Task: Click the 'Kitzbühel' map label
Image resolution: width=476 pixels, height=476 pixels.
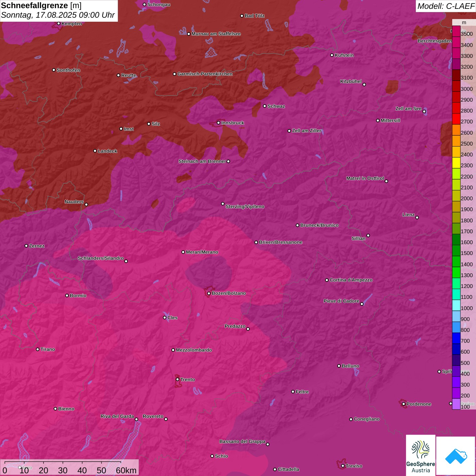Action: (351, 81)
